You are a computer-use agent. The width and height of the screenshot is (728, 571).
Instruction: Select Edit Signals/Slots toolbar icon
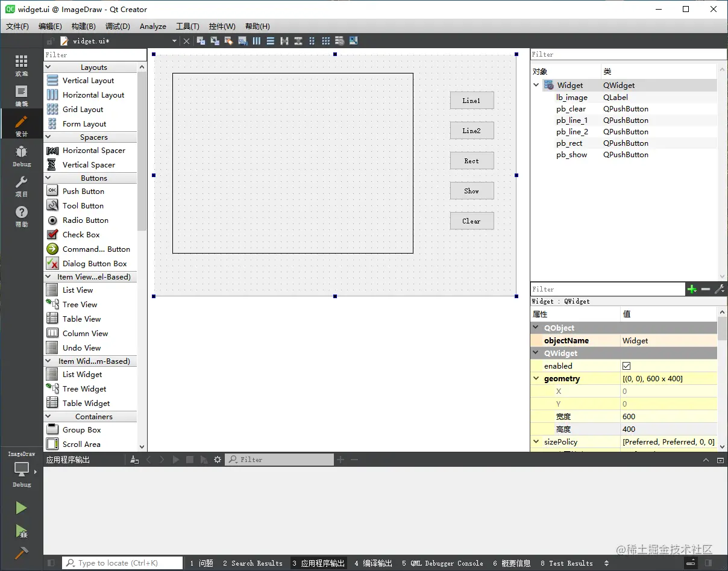tap(215, 41)
